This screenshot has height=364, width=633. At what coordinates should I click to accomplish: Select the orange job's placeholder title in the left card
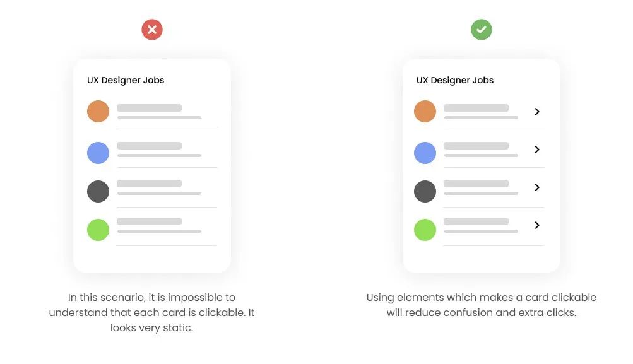click(x=150, y=108)
